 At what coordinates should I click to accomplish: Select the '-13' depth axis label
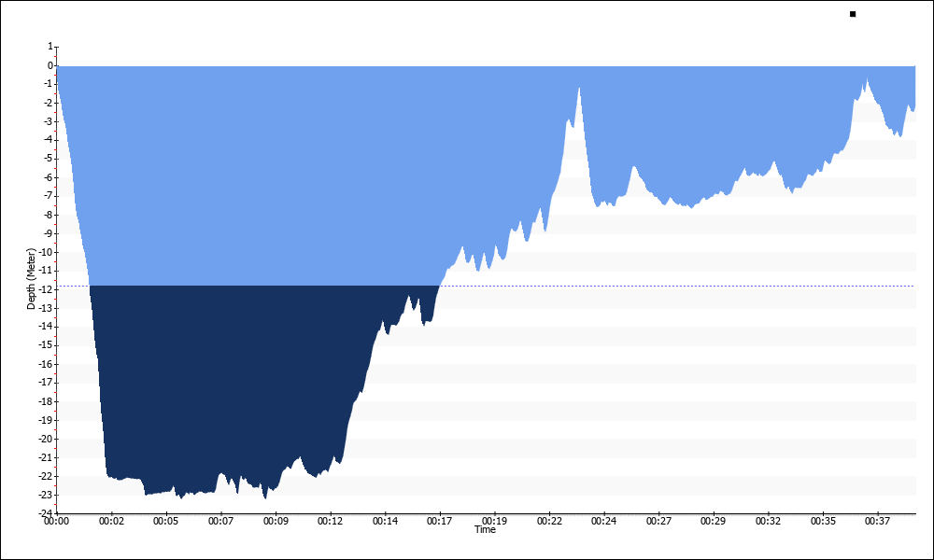(46, 308)
